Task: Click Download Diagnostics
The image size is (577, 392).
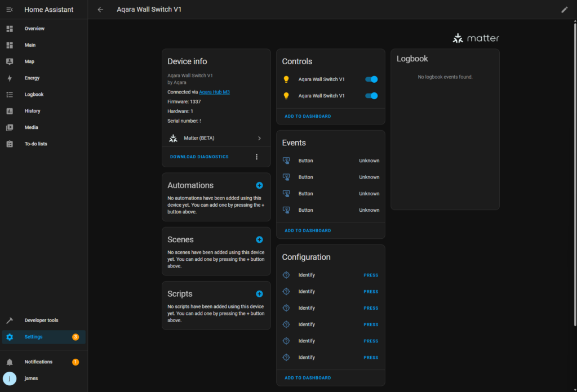Action: coord(199,157)
